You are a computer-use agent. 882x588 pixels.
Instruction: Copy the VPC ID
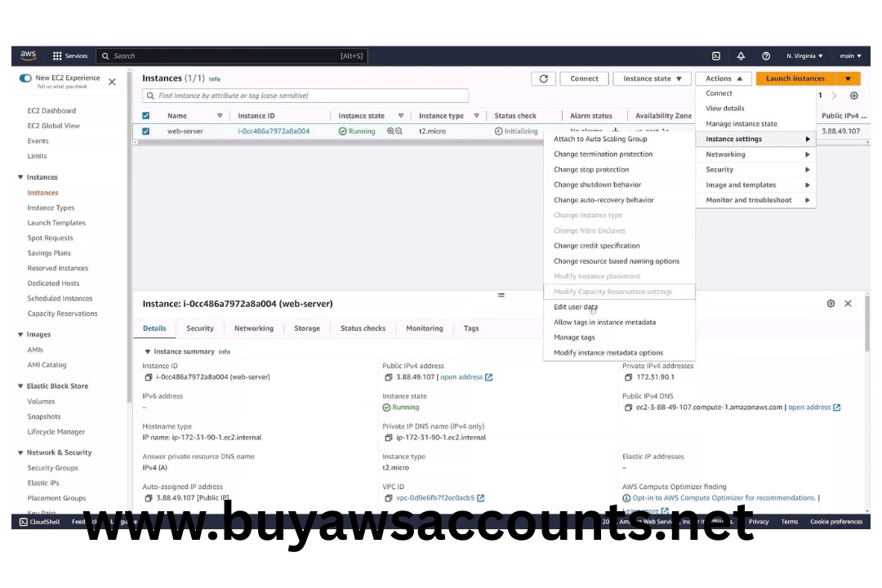coord(388,498)
